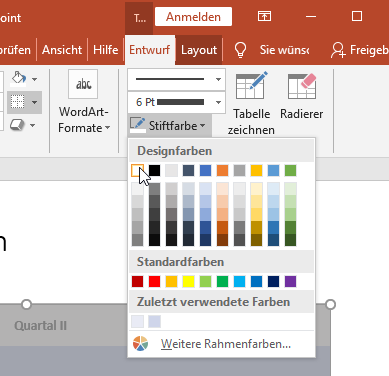The width and height of the screenshot is (389, 376).
Task: Click the color wheel icon for more colors
Action: tap(140, 343)
